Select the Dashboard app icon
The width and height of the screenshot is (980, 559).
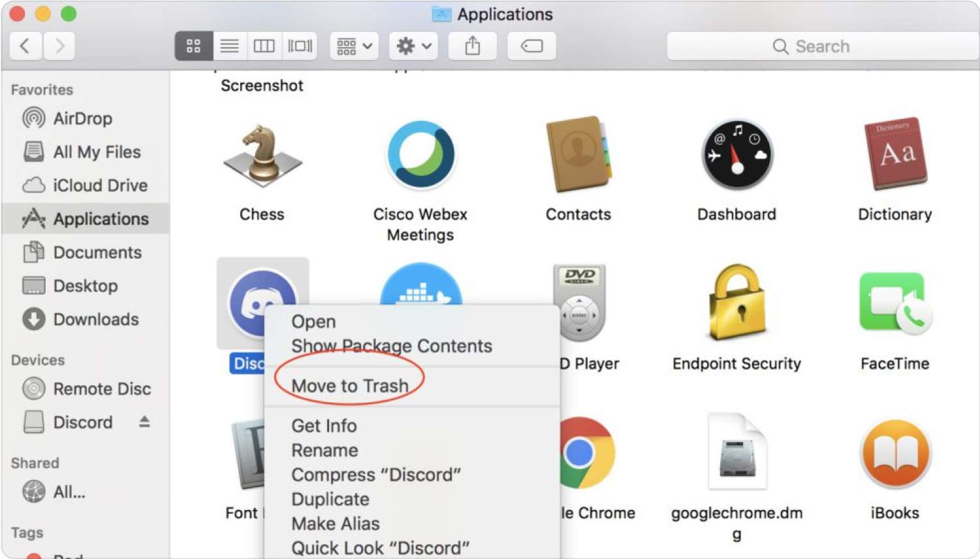737,155
